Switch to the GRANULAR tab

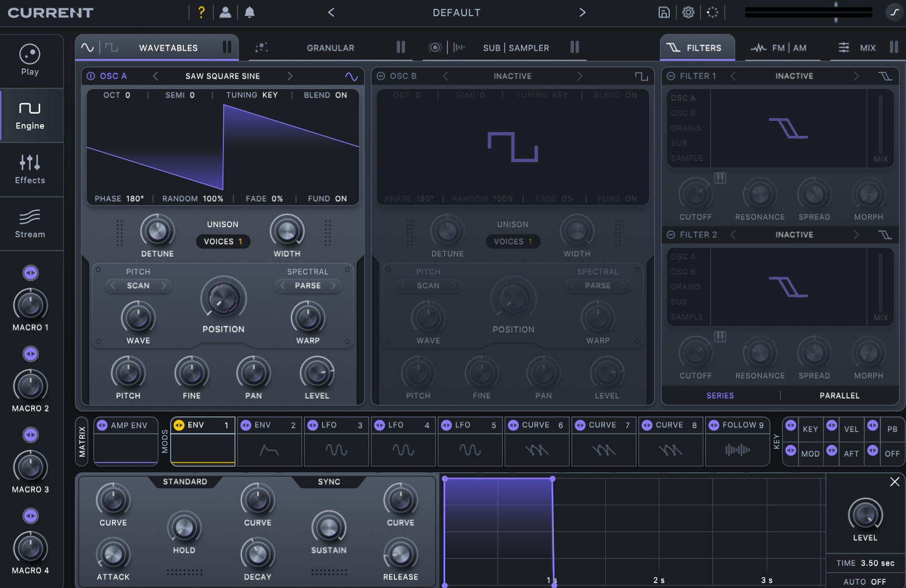(x=330, y=48)
